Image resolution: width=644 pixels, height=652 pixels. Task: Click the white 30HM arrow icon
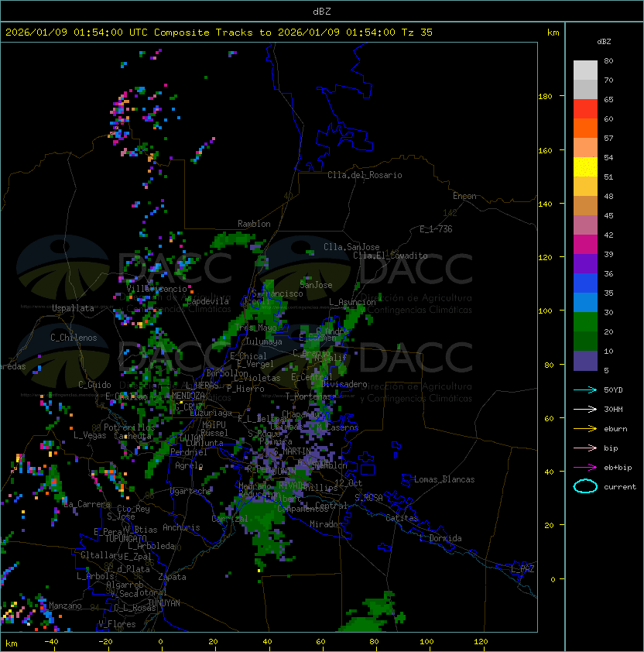coord(585,409)
